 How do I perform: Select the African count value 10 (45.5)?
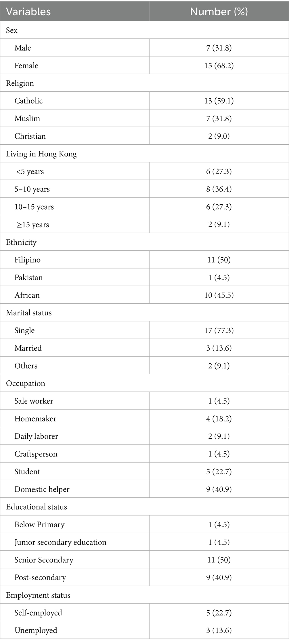(x=219, y=295)
